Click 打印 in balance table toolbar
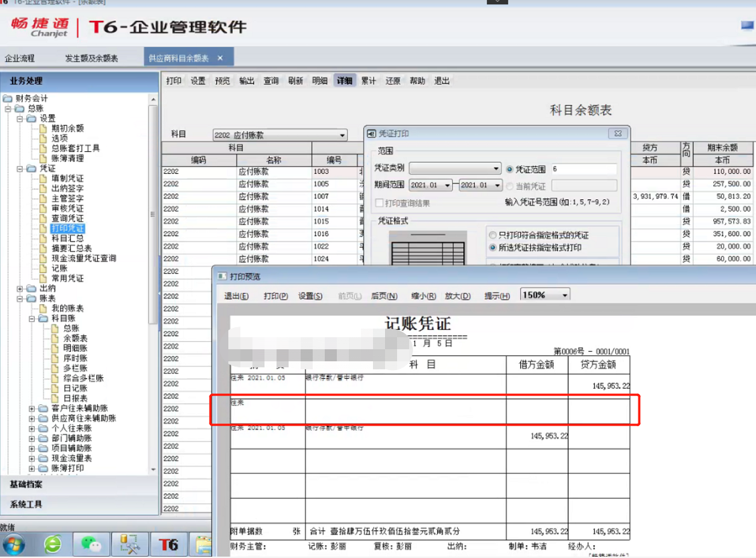Image resolution: width=756 pixels, height=558 pixels. pyautogui.click(x=173, y=81)
